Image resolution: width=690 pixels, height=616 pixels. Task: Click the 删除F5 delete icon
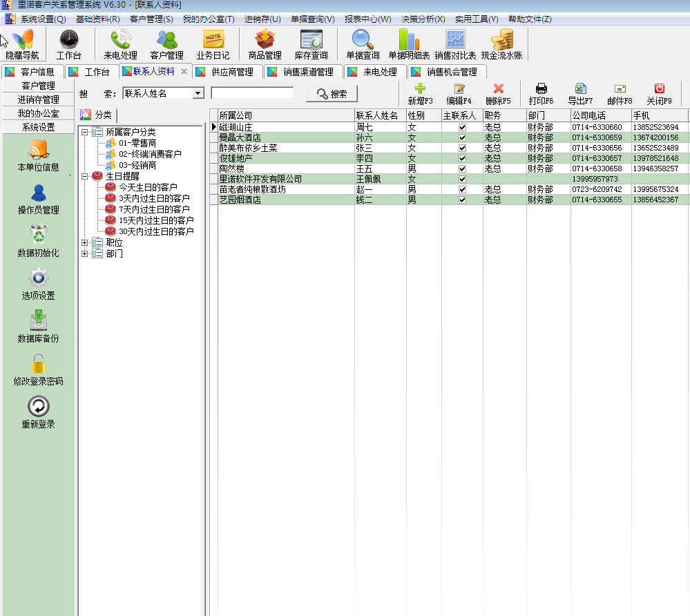(498, 94)
